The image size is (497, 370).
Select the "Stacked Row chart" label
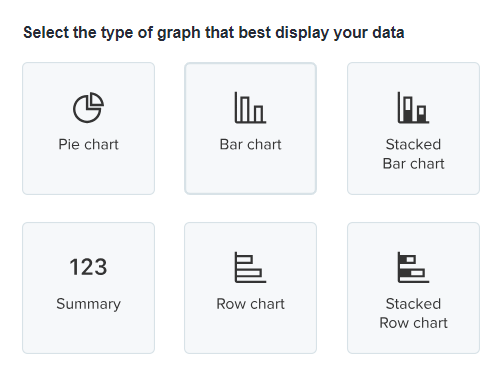(413, 313)
